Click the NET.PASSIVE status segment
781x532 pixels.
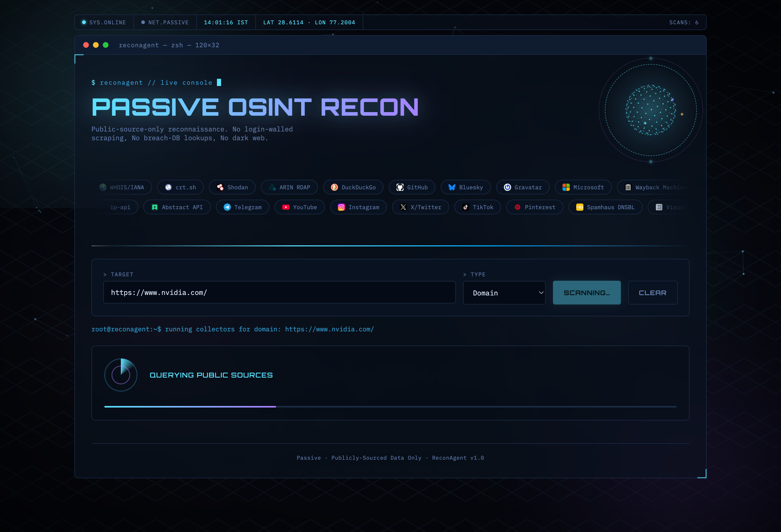click(165, 22)
